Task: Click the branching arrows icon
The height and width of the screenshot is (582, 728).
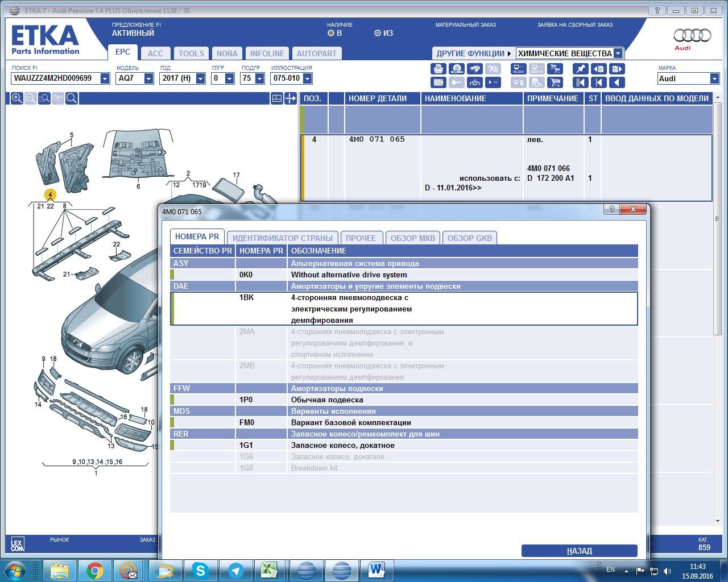Action: [x=474, y=82]
